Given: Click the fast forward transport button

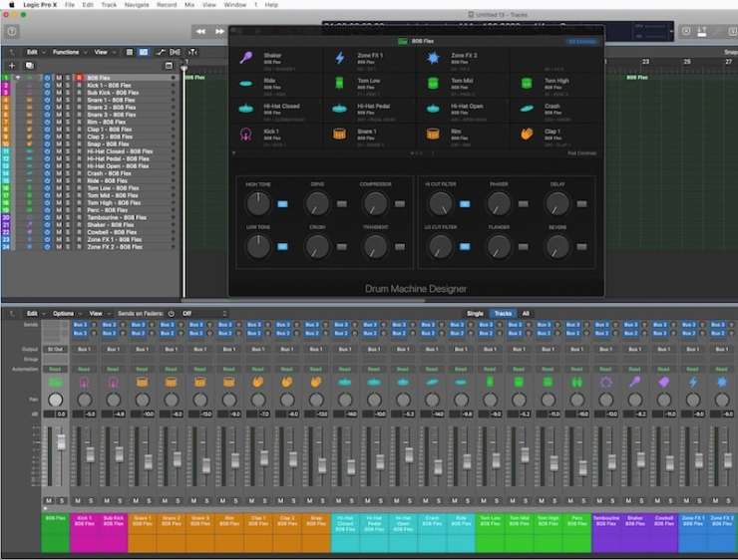Looking at the screenshot, I should [x=219, y=32].
